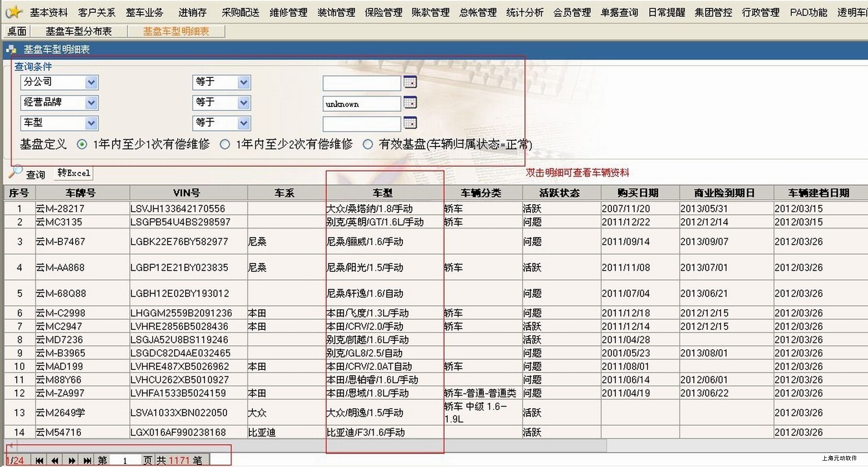Image resolution: width=868 pixels, height=467 pixels.
Task: Sort by 购买日期 column header
Action: coord(637,193)
